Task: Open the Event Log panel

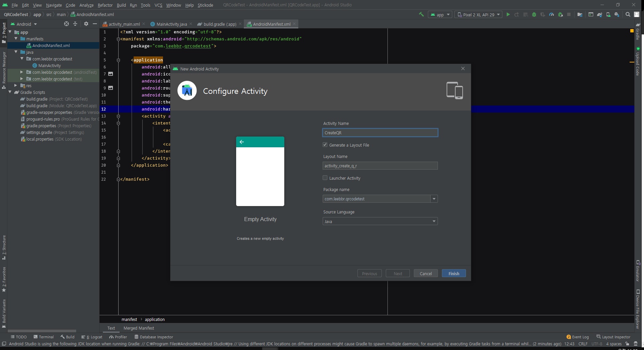Action: (578, 337)
